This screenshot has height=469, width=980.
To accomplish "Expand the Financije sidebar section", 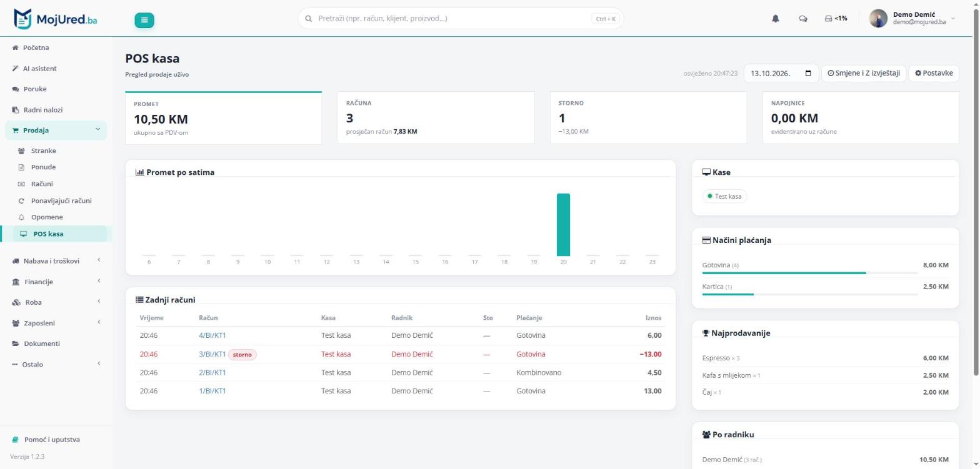I will click(x=56, y=282).
